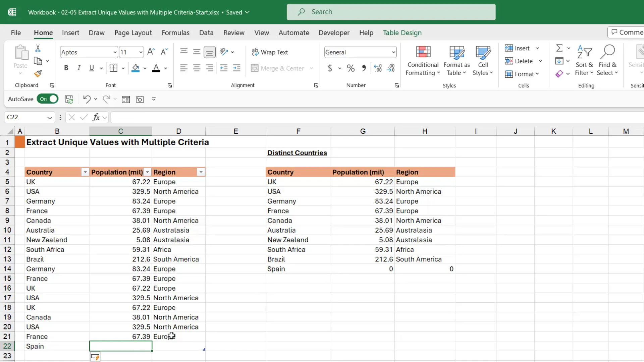Switch to Insert tab
This screenshot has width=644, height=362.
tap(70, 33)
